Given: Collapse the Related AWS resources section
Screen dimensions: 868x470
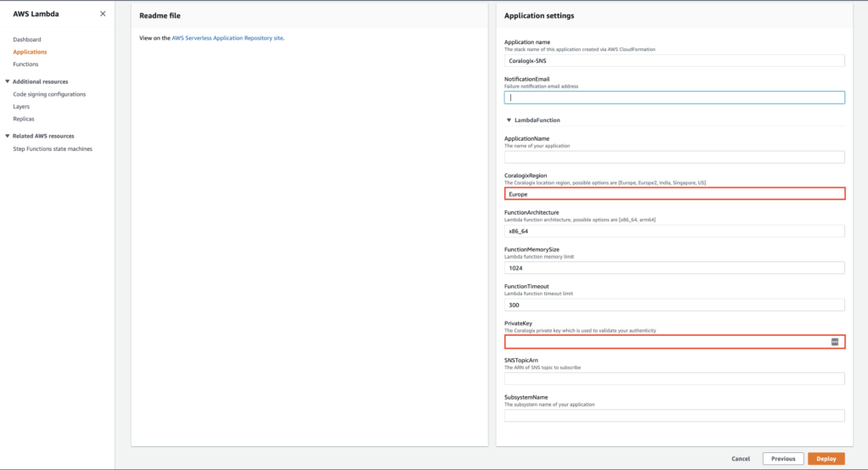Looking at the screenshot, I should (8, 136).
